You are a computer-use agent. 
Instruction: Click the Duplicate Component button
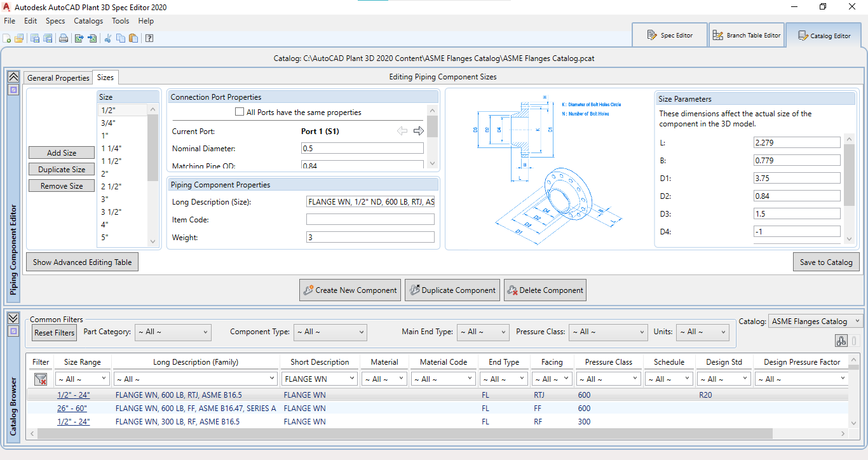[452, 290]
